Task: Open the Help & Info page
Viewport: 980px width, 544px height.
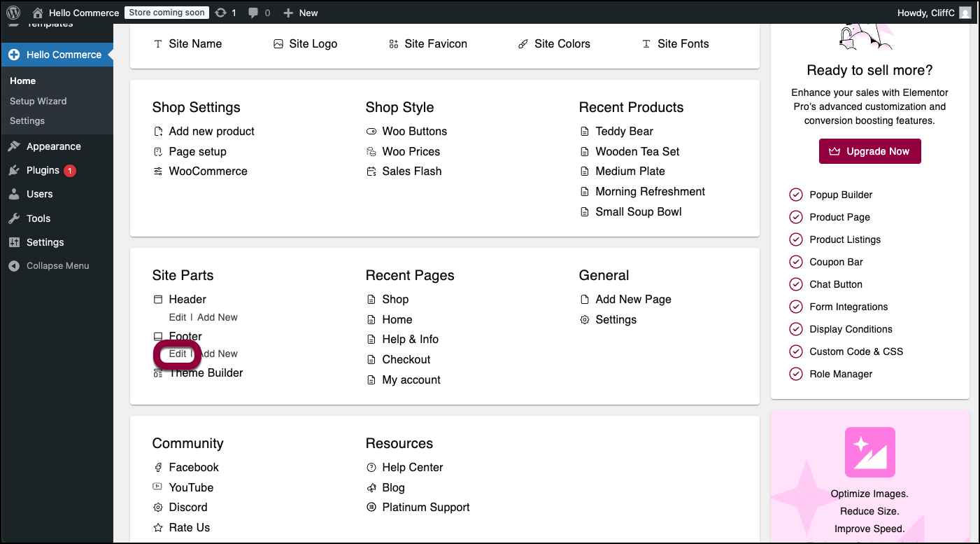Action: pyautogui.click(x=410, y=339)
